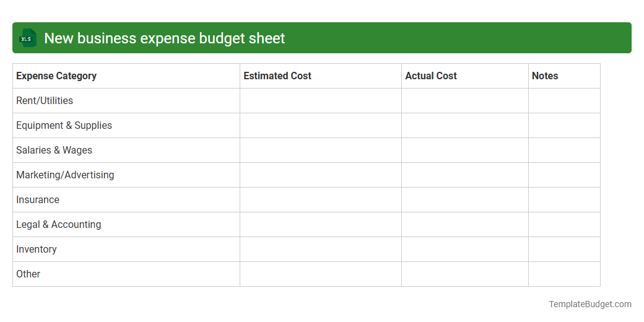Select the 'Rent/Utilities' row label
The image size is (644, 322).
tap(45, 100)
